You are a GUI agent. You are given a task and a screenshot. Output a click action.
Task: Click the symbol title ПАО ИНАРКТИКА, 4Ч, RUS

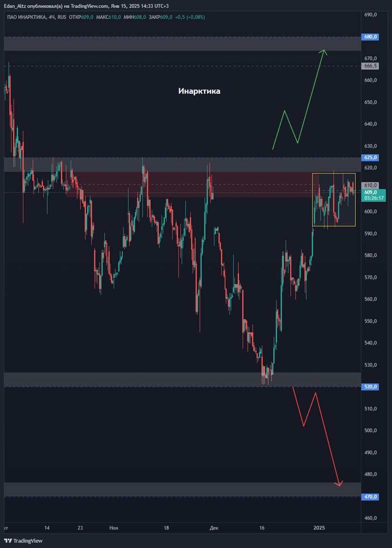point(37,17)
